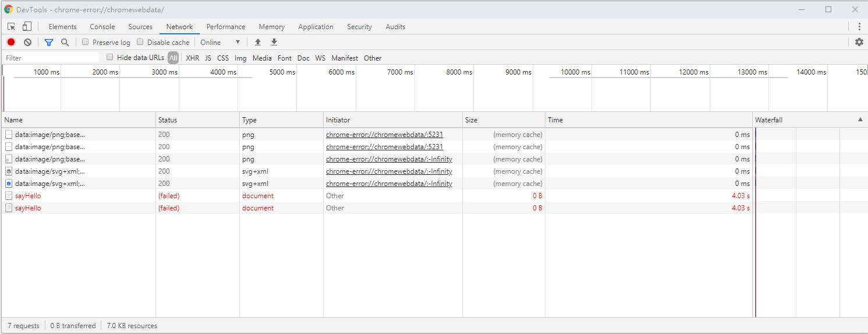This screenshot has height=334, width=868.
Task: Toggle the filter funnel icon
Action: tap(49, 42)
